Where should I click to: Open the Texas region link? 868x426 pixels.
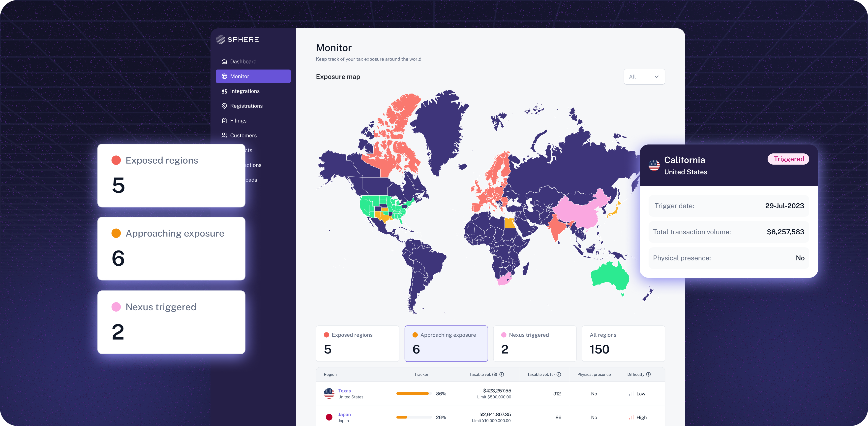344,390
